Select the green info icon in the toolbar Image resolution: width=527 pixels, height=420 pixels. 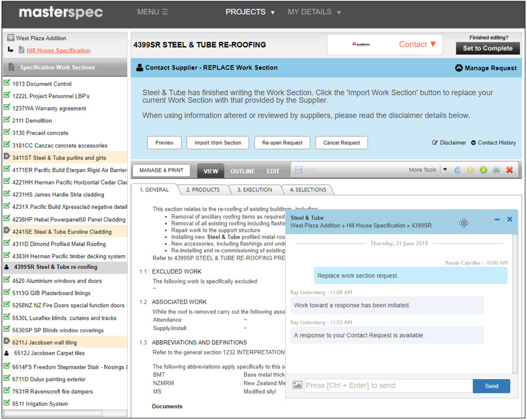(483, 170)
